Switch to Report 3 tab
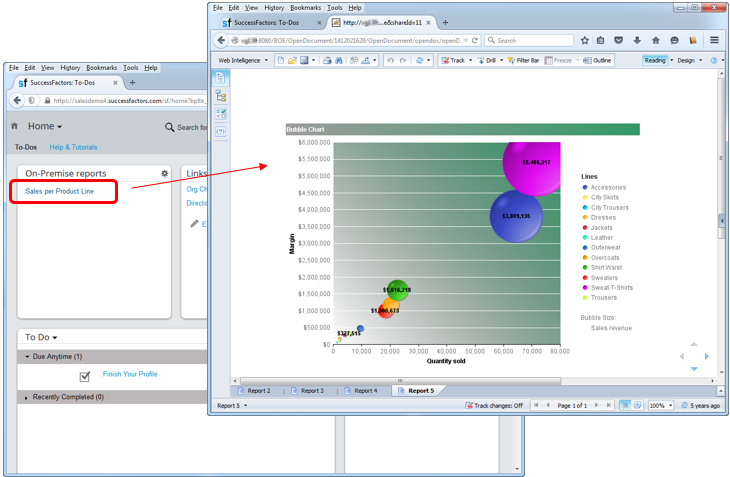 [308, 391]
